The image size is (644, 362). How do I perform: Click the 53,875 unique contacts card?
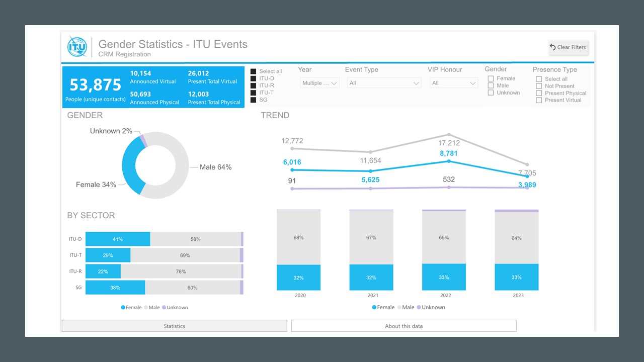[95, 86]
